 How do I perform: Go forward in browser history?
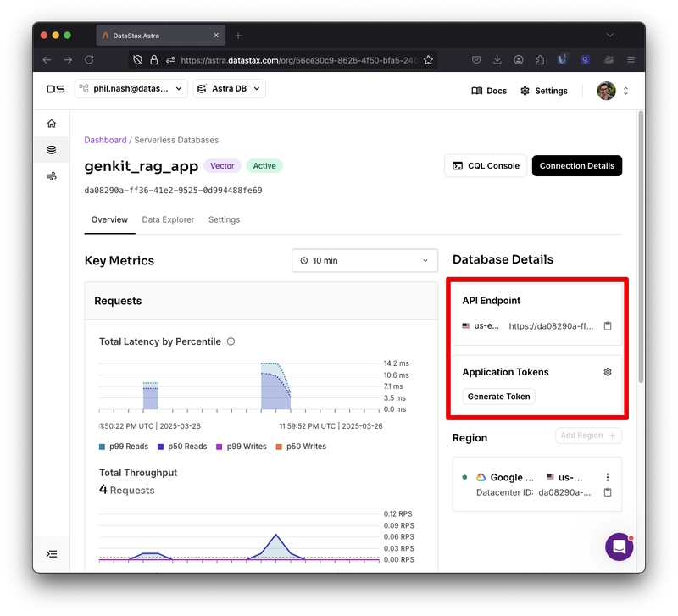pyautogui.click(x=68, y=59)
